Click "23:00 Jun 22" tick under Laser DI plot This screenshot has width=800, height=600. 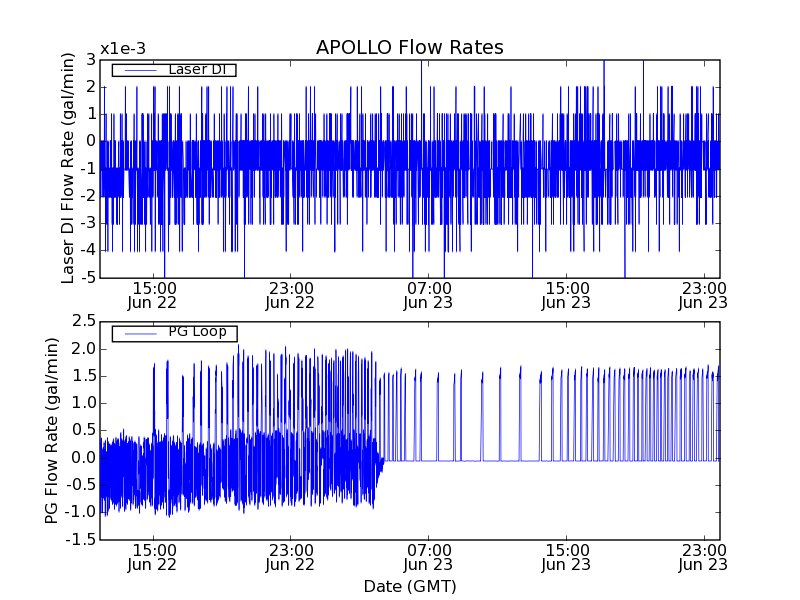(x=290, y=296)
